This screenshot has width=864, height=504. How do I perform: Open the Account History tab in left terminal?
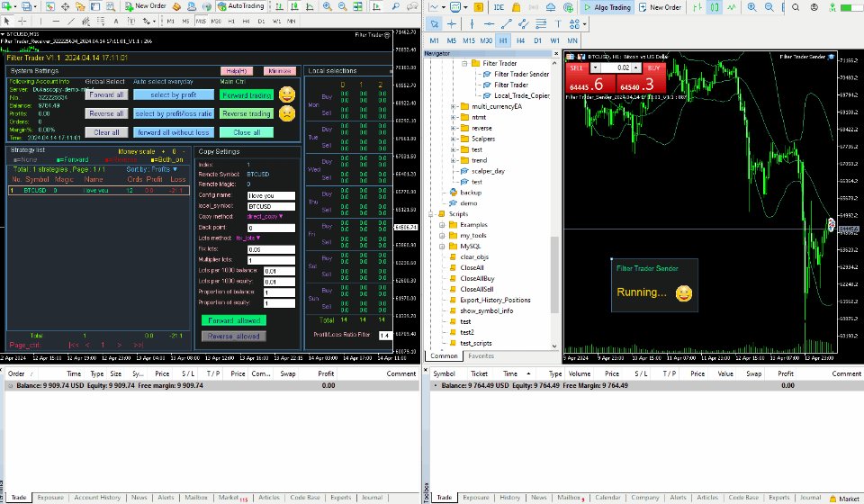[97, 498]
